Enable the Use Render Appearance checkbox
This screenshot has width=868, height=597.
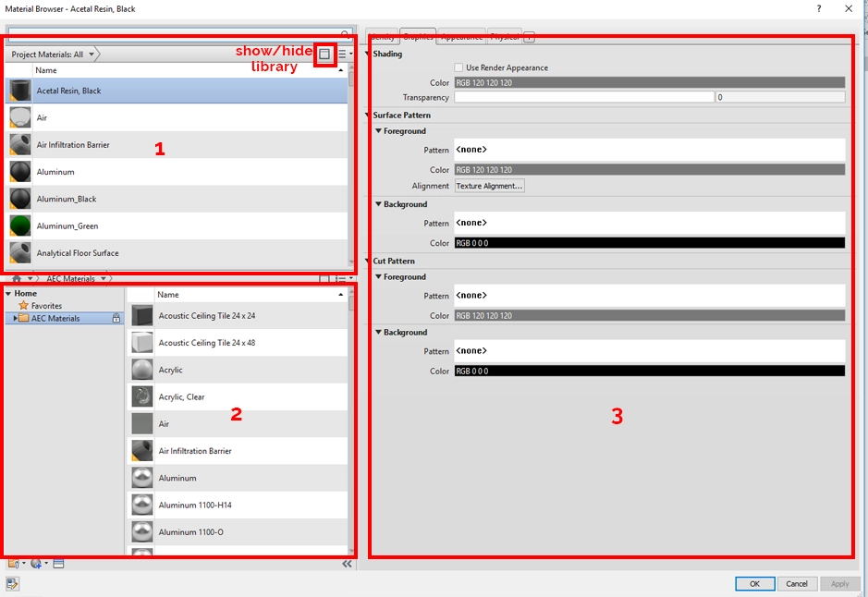[x=458, y=67]
